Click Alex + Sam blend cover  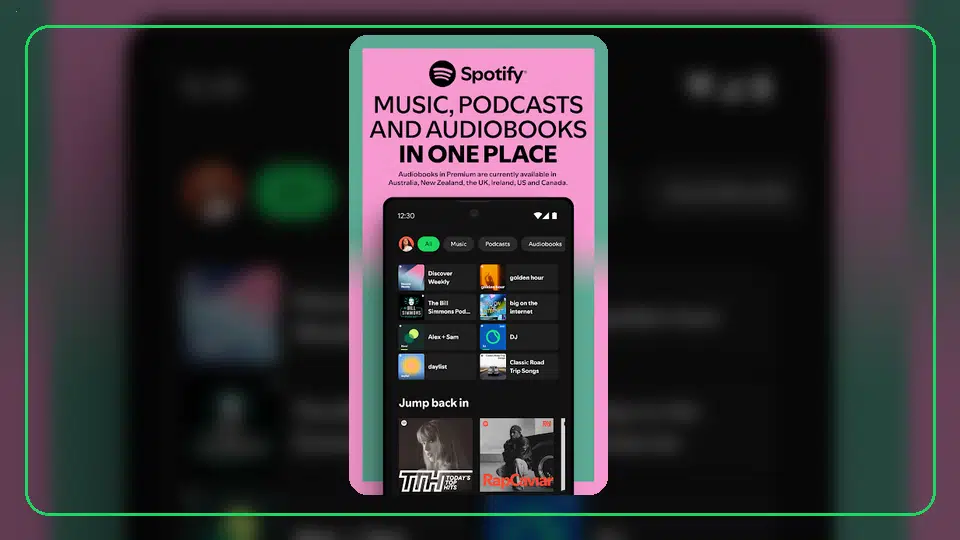click(x=411, y=337)
